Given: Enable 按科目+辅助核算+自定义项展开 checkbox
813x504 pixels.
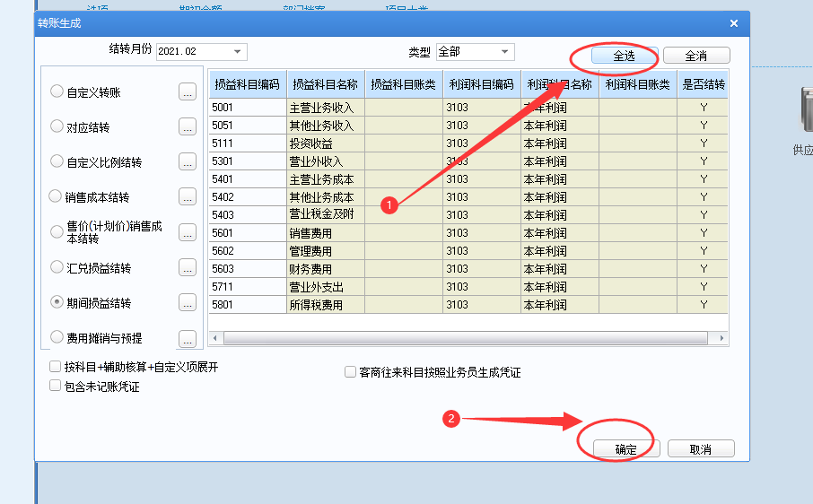Looking at the screenshot, I should pyautogui.click(x=55, y=367).
